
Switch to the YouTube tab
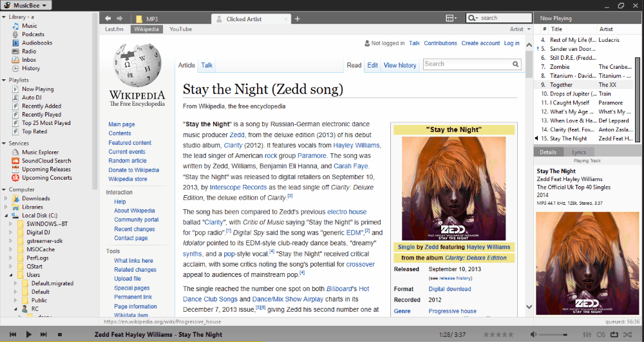point(181,29)
